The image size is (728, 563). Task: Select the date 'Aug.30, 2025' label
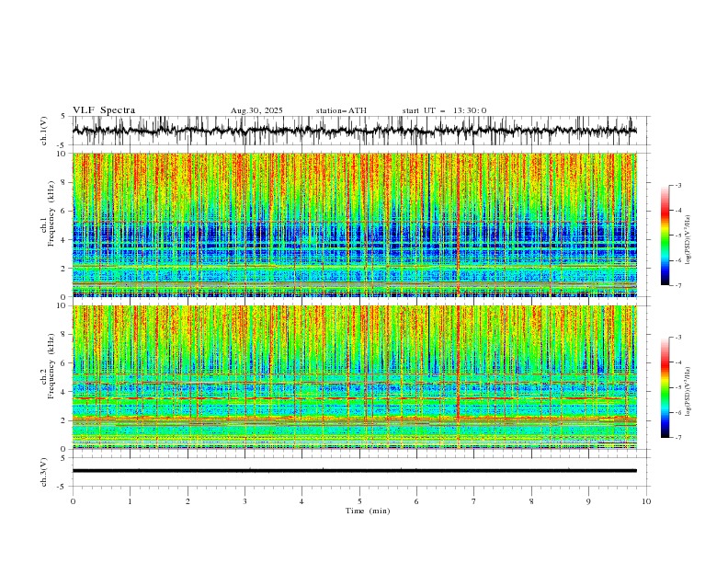click(x=256, y=110)
